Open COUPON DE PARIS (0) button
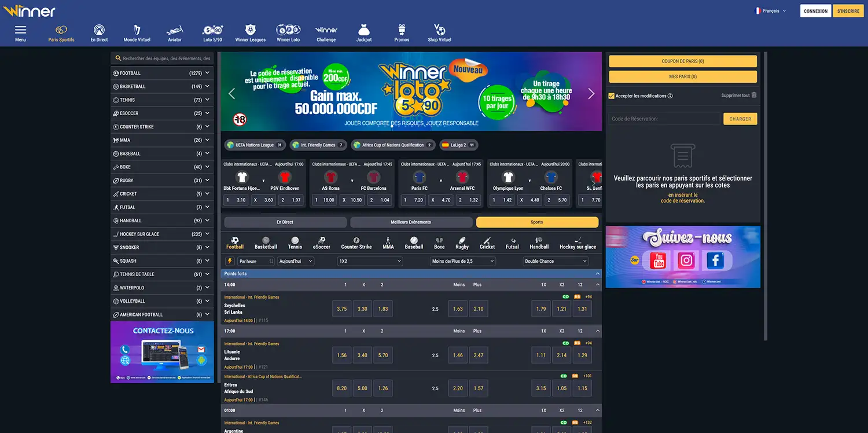This screenshot has width=868, height=433. tap(683, 61)
